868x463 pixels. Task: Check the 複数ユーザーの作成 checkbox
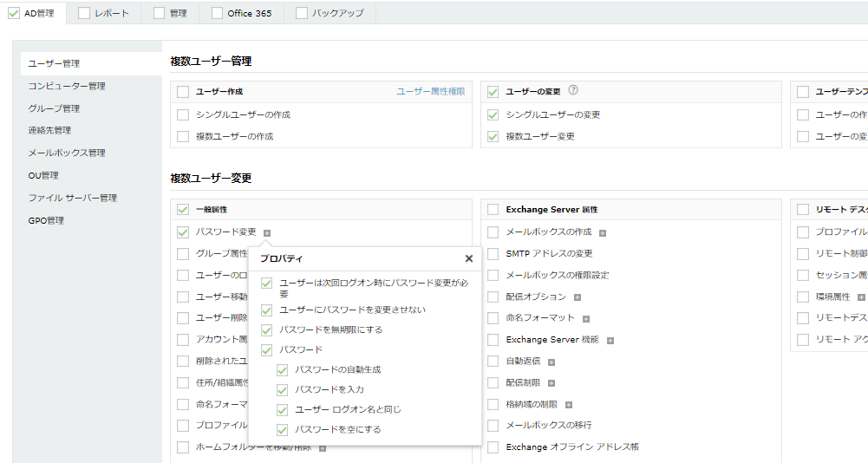183,136
